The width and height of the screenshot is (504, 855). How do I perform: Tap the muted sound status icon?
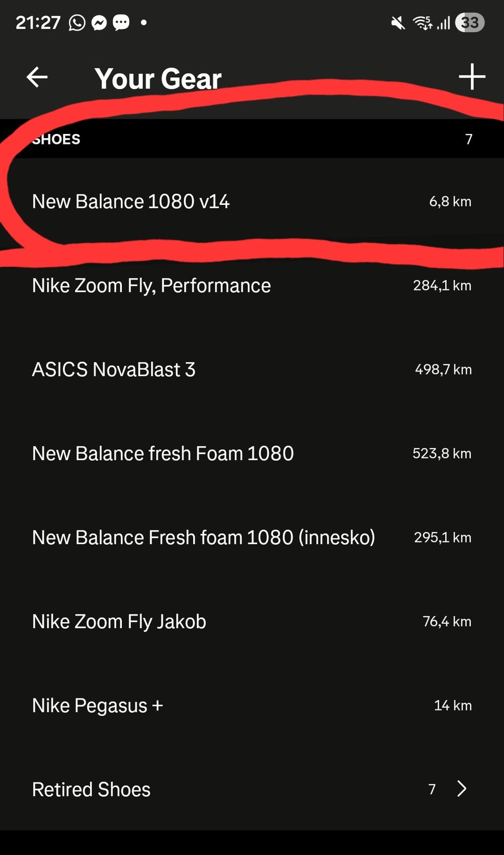pyautogui.click(x=398, y=23)
